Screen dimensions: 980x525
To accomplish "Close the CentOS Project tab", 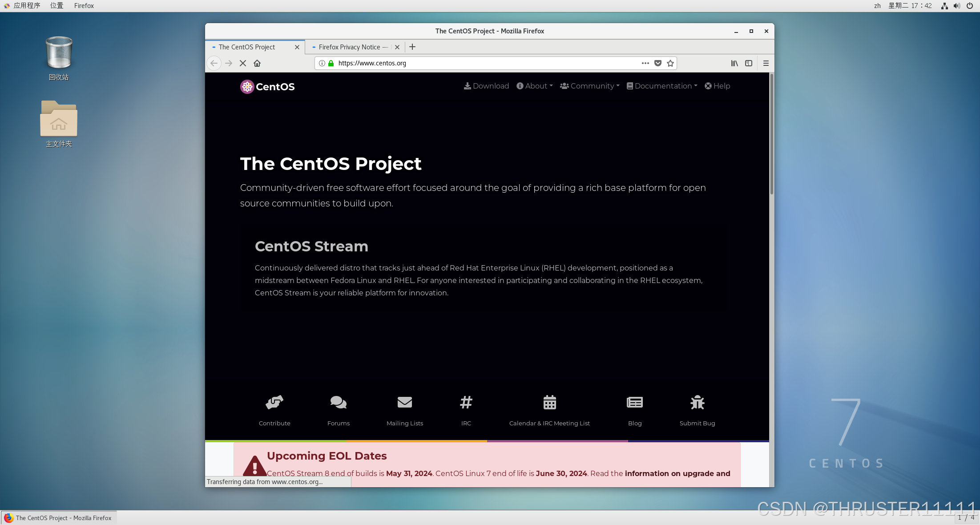I will click(297, 47).
